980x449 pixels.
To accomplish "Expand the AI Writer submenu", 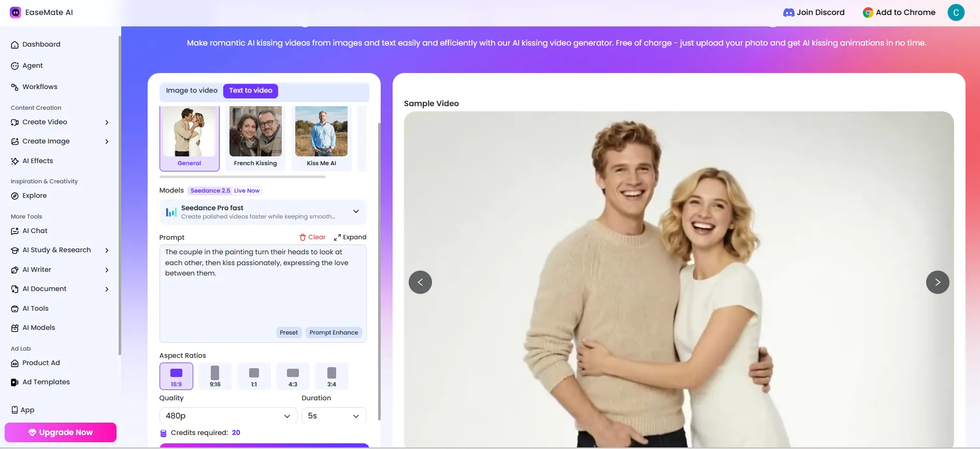I will (x=107, y=270).
